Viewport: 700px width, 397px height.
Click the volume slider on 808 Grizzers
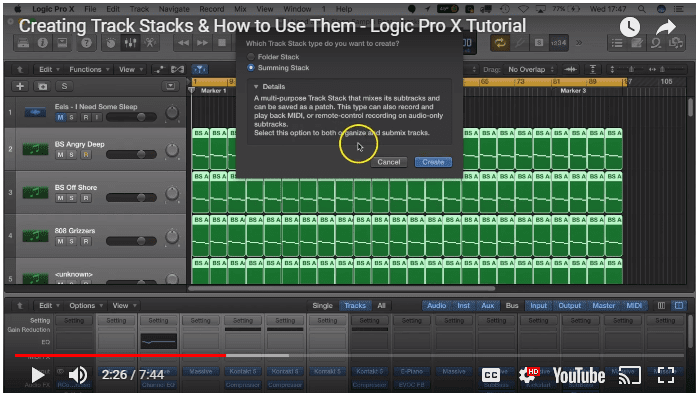point(131,241)
